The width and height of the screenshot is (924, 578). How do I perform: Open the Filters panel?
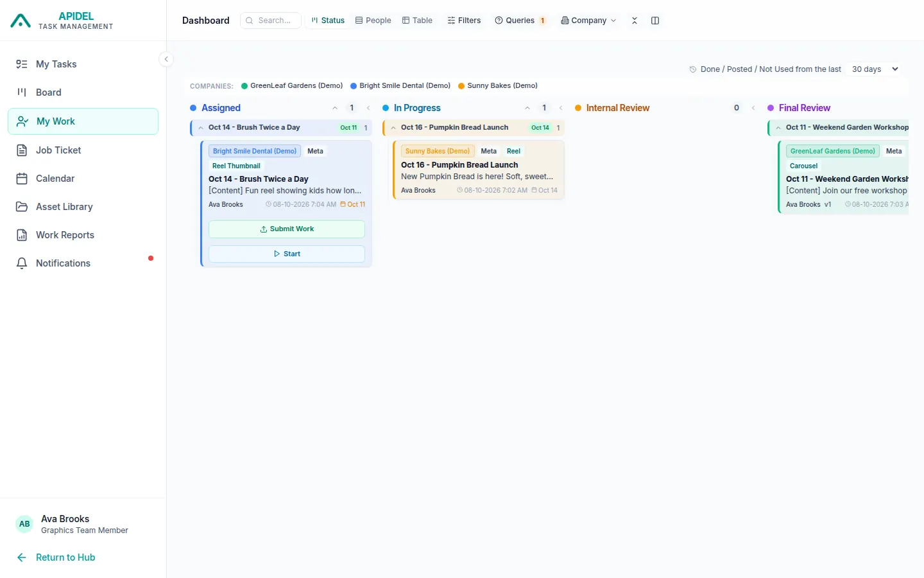(464, 21)
